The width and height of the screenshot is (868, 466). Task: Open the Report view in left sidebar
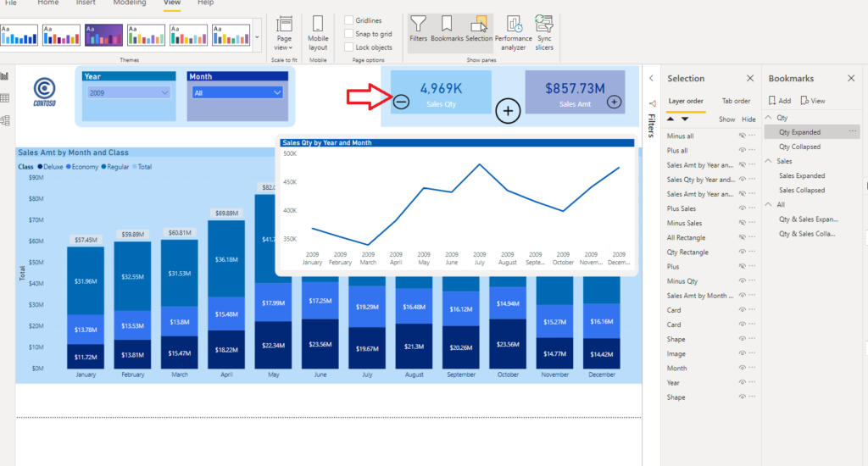pyautogui.click(x=5, y=76)
